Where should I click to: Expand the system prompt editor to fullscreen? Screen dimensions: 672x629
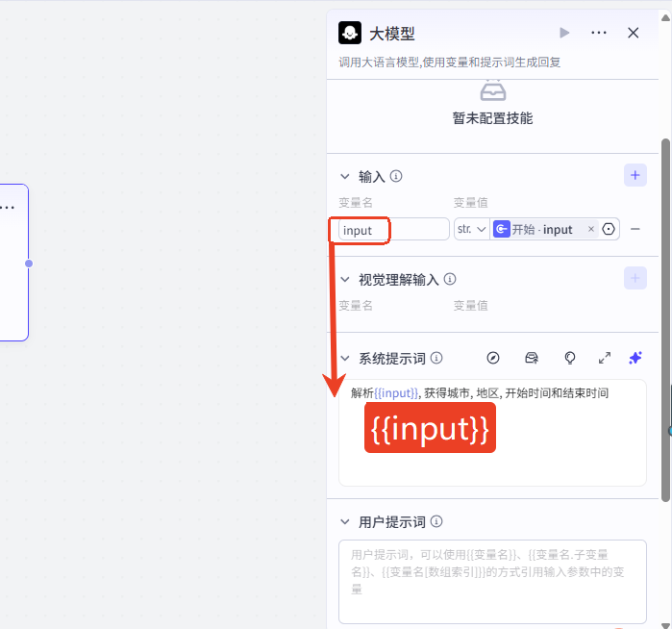click(x=605, y=358)
